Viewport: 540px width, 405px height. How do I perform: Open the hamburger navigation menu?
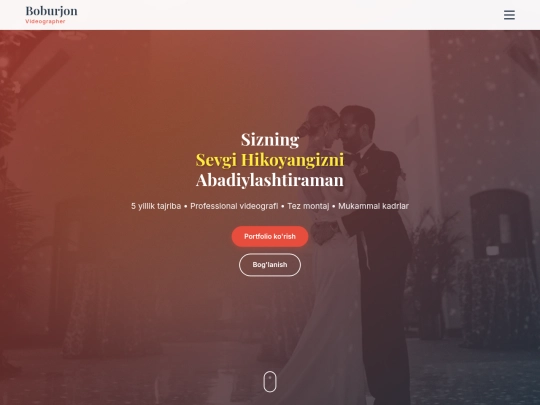509,15
